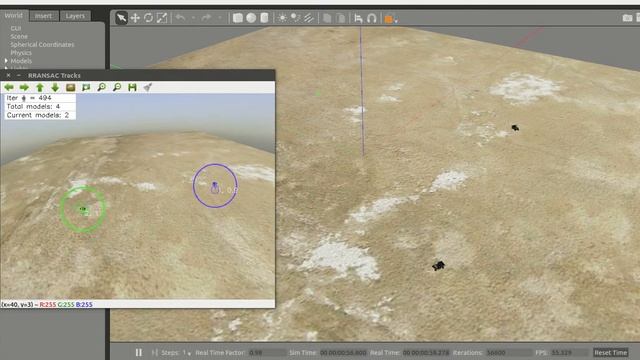Expand the Models tree node
The height and width of the screenshot is (360, 640).
(x=6, y=61)
